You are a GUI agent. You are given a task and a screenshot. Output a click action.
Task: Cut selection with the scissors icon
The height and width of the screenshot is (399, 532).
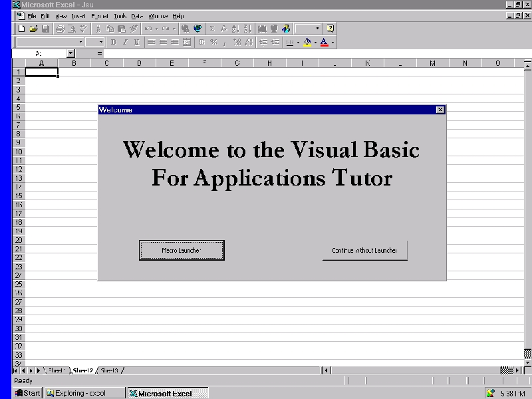pos(98,29)
